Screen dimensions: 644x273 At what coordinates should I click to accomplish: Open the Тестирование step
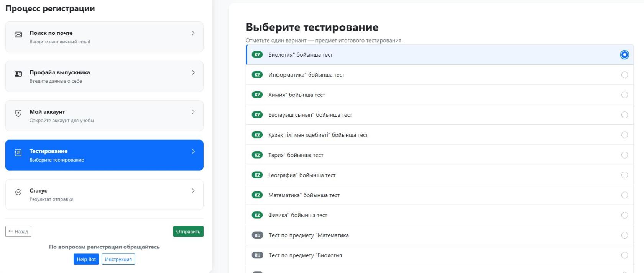click(104, 155)
